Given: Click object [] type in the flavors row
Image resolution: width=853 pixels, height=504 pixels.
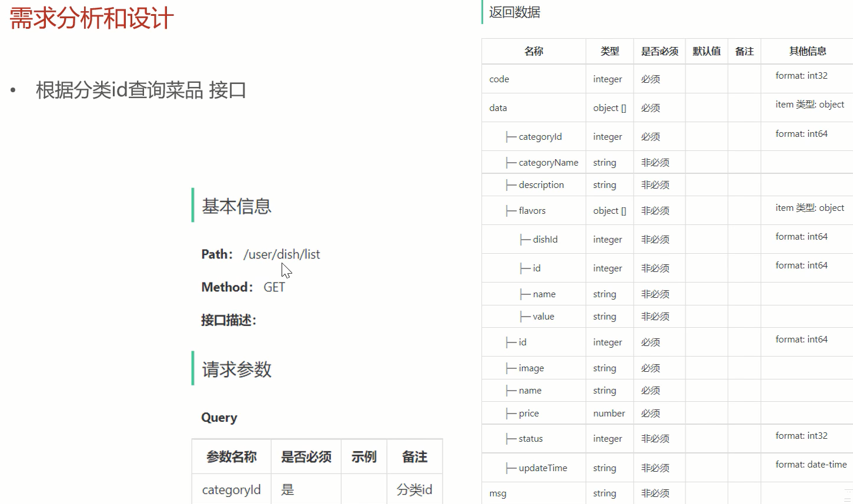Looking at the screenshot, I should pos(610,211).
